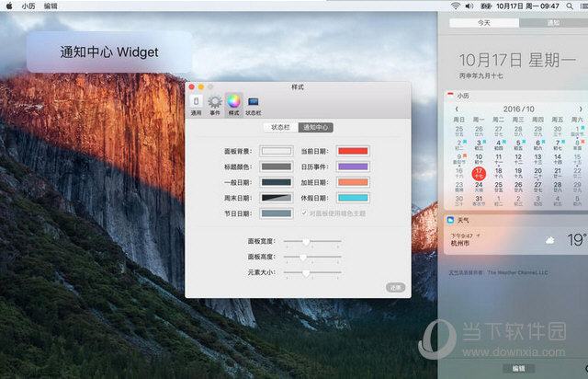This screenshot has height=379, width=588.
Task: Select date 13 in calendar widget
Action: [x=537, y=159]
